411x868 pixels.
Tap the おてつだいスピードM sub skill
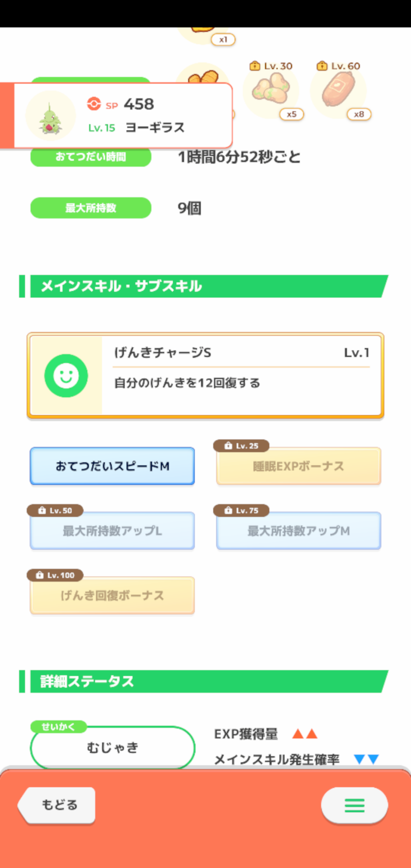(112, 466)
